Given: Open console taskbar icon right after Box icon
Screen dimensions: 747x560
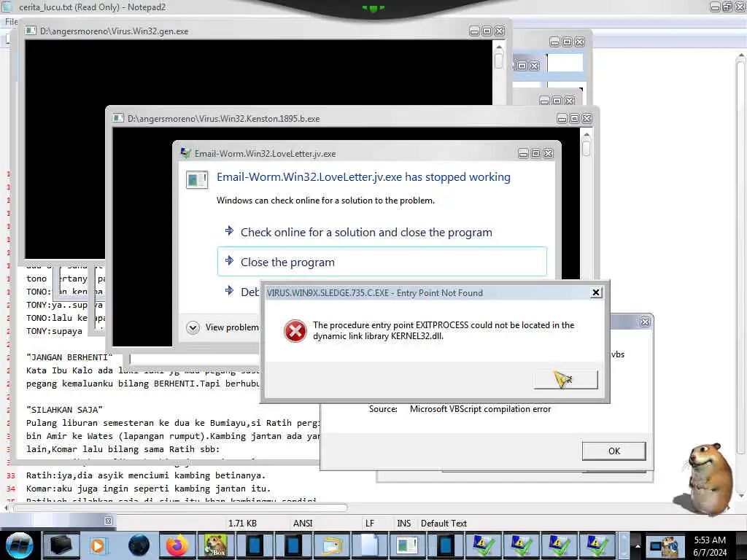Looking at the screenshot, I should pyautogui.click(x=254, y=545).
